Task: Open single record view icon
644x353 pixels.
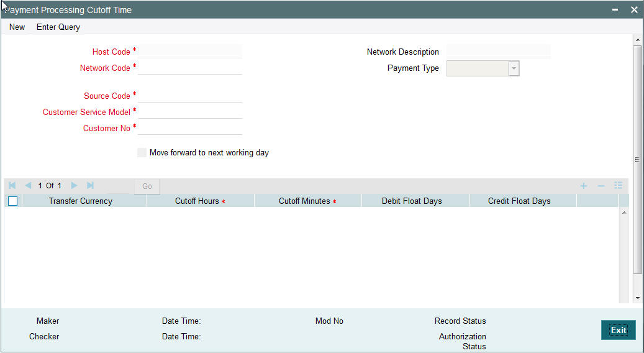Action: (x=618, y=186)
